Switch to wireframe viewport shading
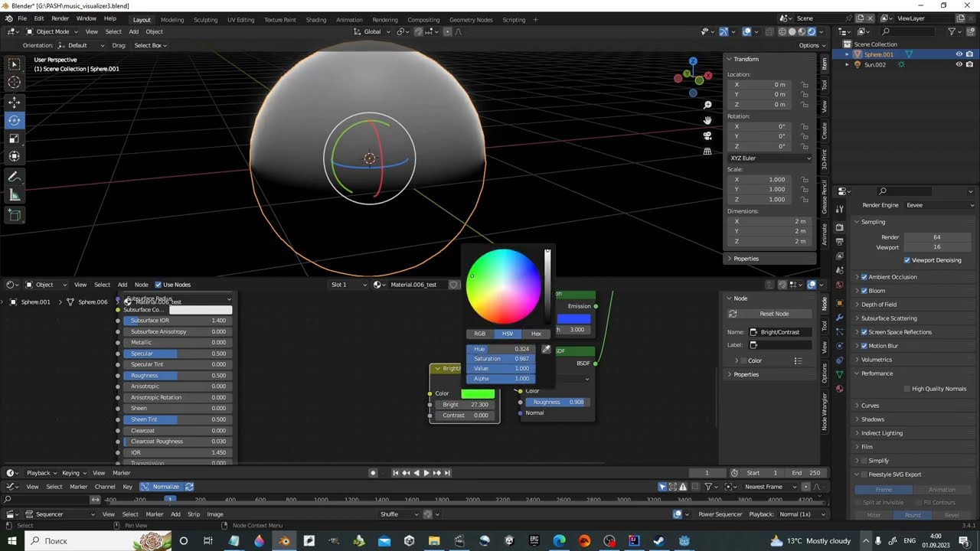980x551 pixels. pos(782,31)
